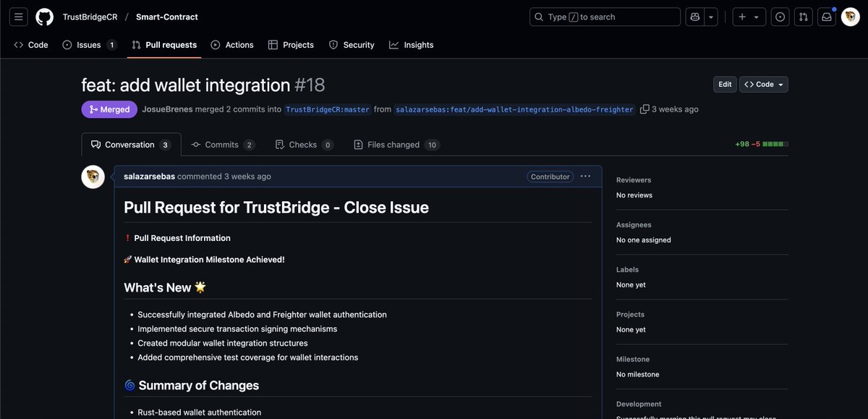
Task: Open the notifications inbox
Action: [826, 17]
